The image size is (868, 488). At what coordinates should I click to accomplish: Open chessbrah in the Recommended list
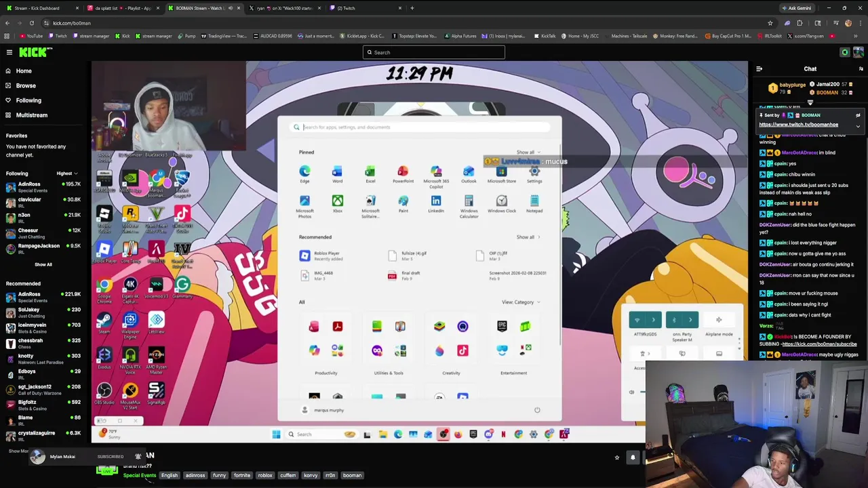[x=43, y=344]
